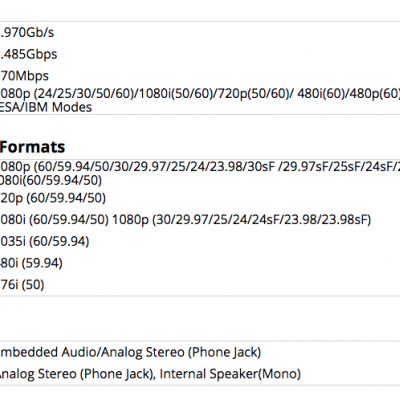Click the 20p (60/59.94/50) format row
Image resolution: width=400 pixels, height=400 pixels.
(x=53, y=198)
